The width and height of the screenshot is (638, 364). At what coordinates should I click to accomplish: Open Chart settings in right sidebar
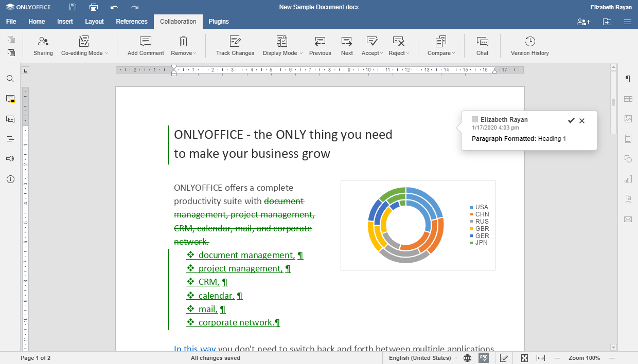point(628,179)
